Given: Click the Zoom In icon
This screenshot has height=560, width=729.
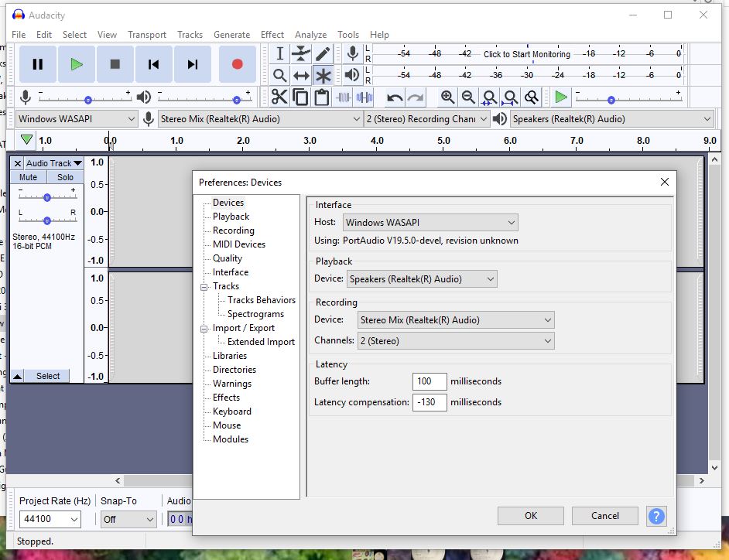Looking at the screenshot, I should (447, 97).
